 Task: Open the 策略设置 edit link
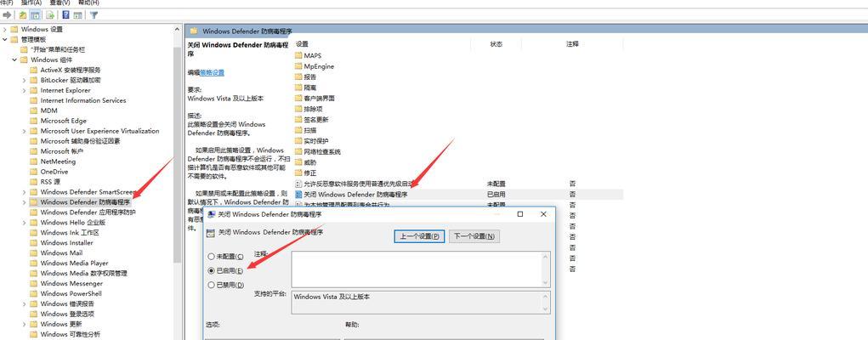click(212, 72)
